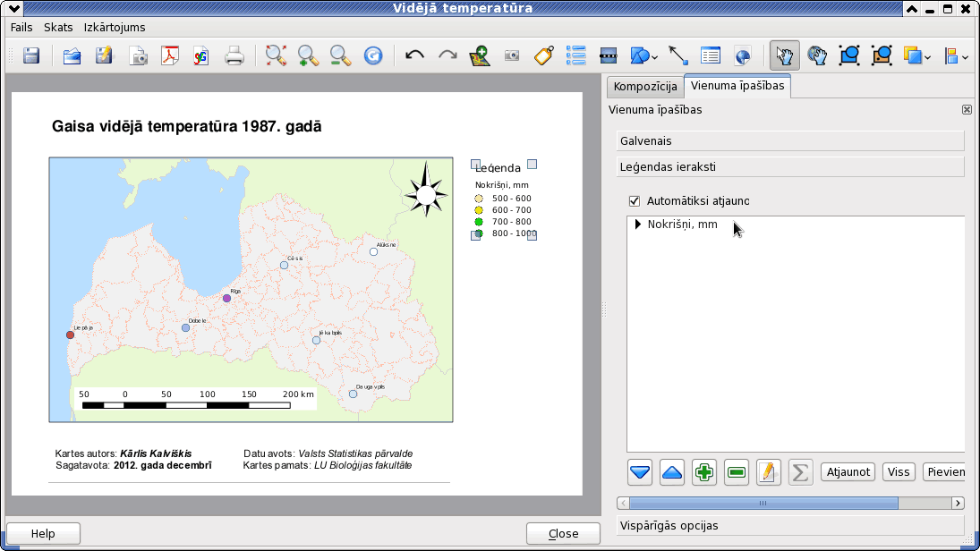This screenshot has height=551, width=980.
Task: Ungroup the selected items
Action: coord(882,56)
